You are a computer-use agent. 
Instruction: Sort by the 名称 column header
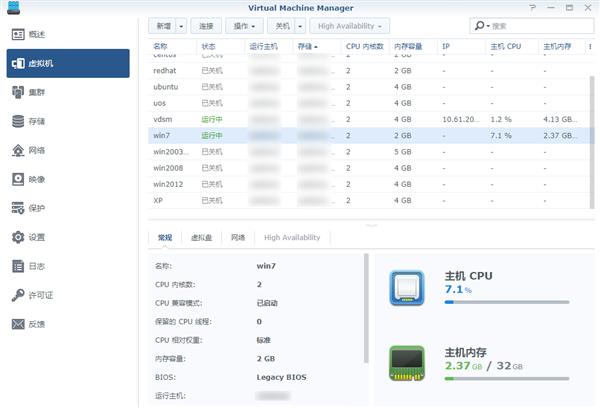[x=172, y=47]
